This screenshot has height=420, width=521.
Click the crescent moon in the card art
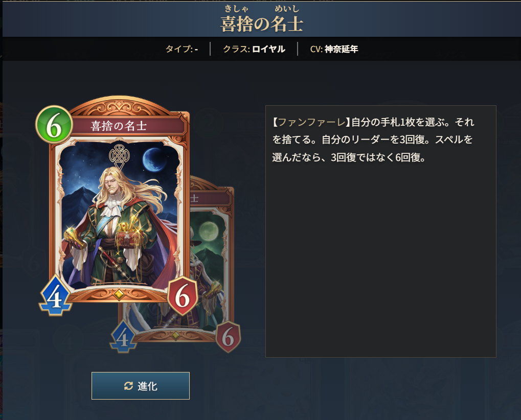point(154,160)
